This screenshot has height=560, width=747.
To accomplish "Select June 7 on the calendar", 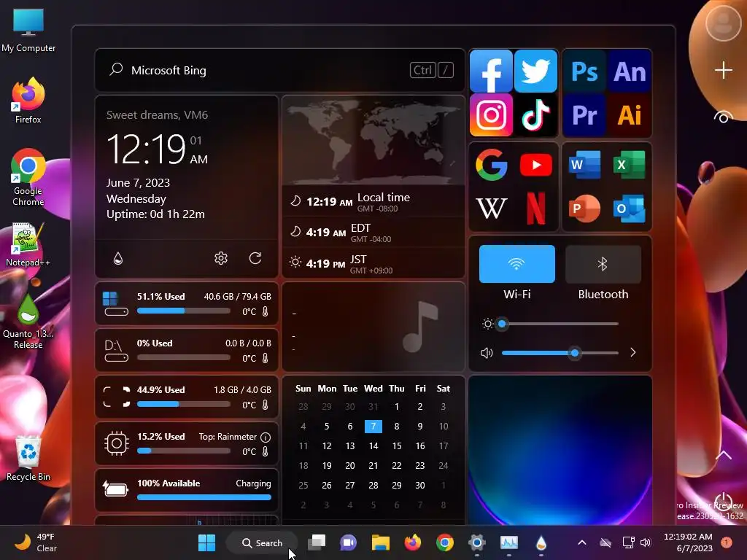I will pyautogui.click(x=373, y=426).
